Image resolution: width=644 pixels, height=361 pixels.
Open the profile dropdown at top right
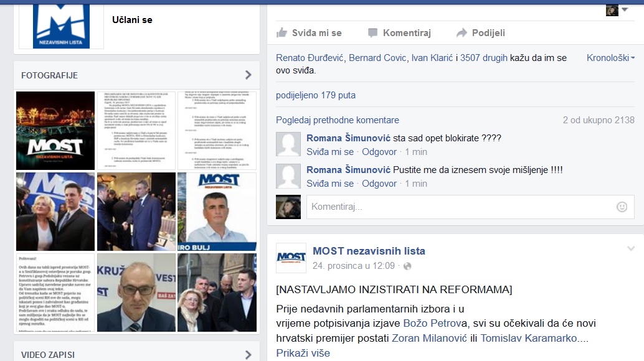(x=624, y=9)
